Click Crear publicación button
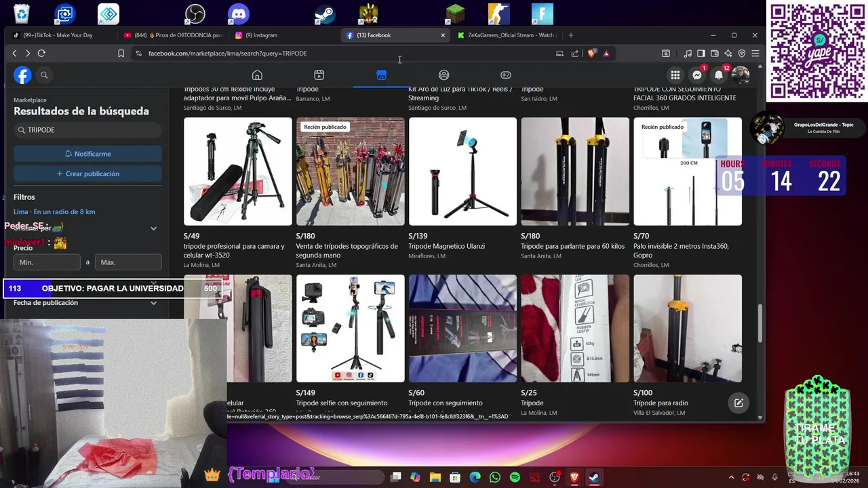868x488 pixels. click(87, 174)
